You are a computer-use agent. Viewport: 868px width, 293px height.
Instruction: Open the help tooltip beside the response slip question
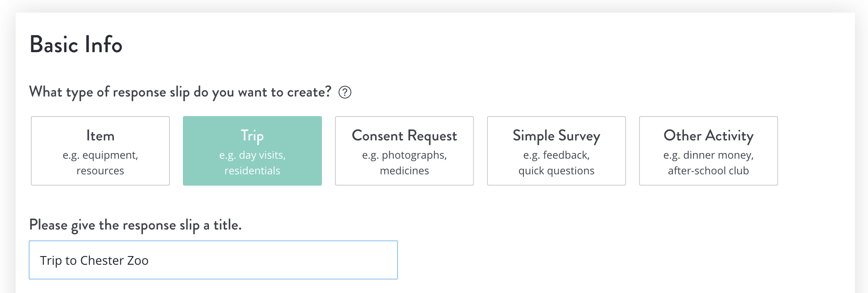pyautogui.click(x=345, y=92)
